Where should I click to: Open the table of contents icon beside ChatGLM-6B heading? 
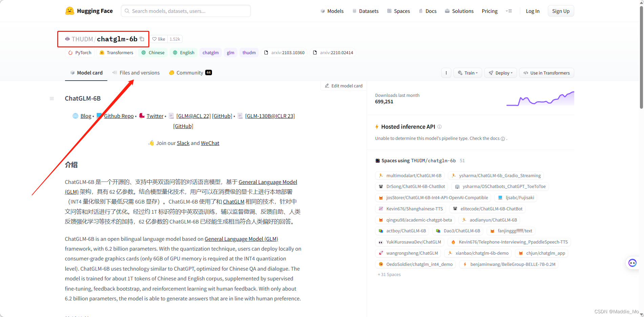tap(52, 99)
